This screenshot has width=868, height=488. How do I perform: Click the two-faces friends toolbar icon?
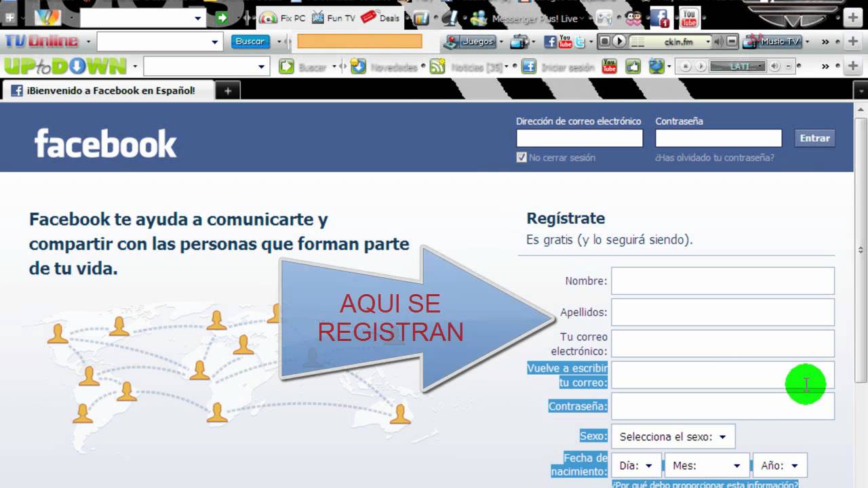[634, 18]
